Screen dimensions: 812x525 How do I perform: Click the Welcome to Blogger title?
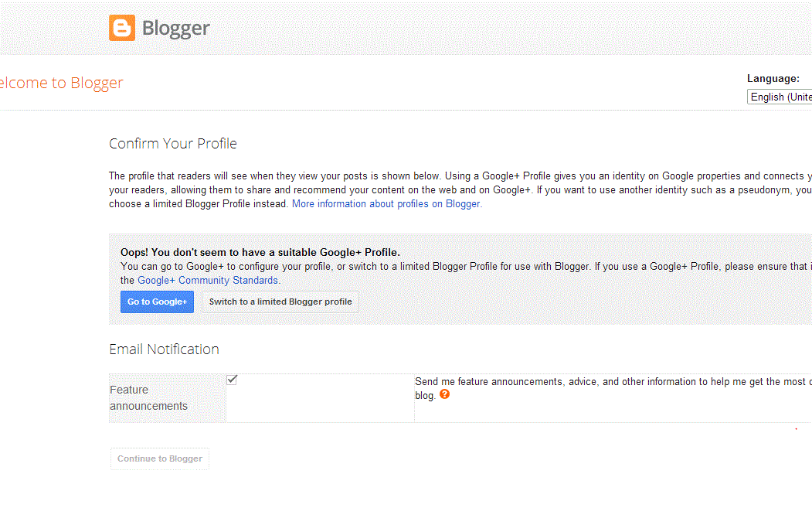(62, 83)
